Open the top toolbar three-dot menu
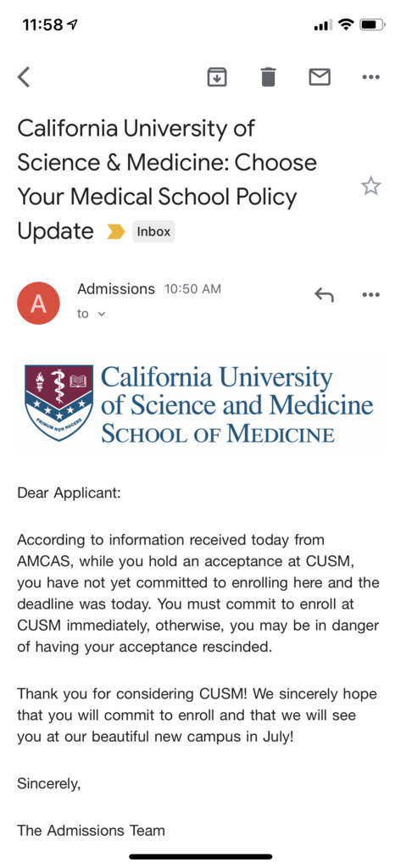 370,77
